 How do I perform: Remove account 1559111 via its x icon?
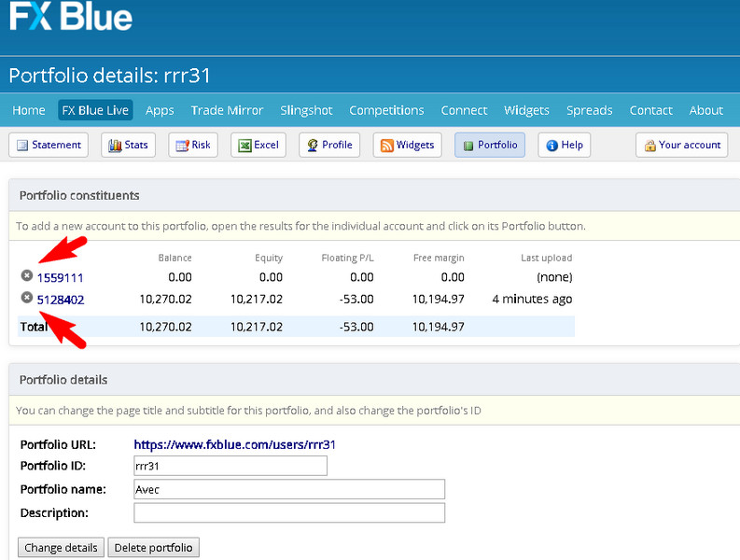pos(27,275)
